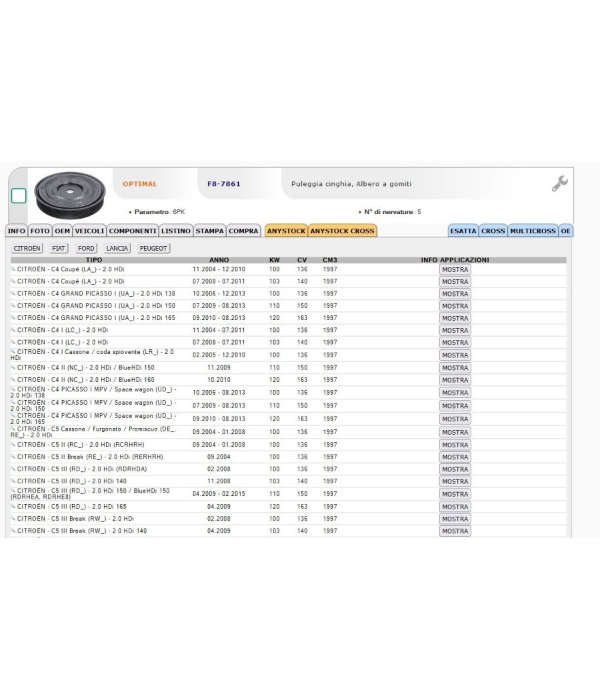Image resolution: width=600 pixels, height=700 pixels.
Task: Click MOSTRA for C4 II BlueHDi 150 row
Action: [x=455, y=368]
